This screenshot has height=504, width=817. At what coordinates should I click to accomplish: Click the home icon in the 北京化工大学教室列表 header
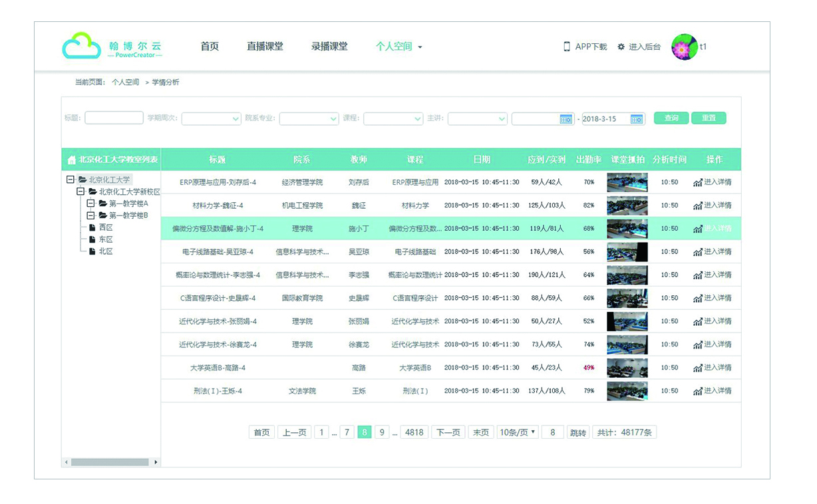(72, 160)
